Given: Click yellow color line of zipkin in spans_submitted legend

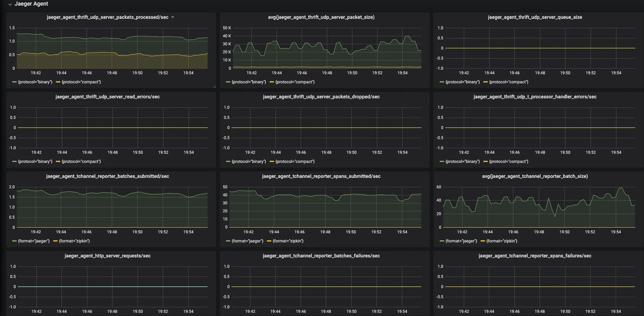Looking at the screenshot, I should [269, 241].
